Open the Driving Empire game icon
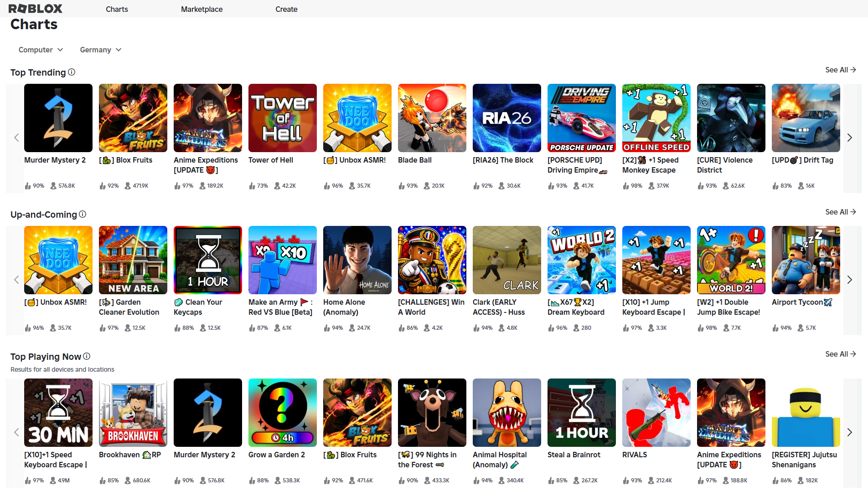The width and height of the screenshot is (868, 491). 582,118
